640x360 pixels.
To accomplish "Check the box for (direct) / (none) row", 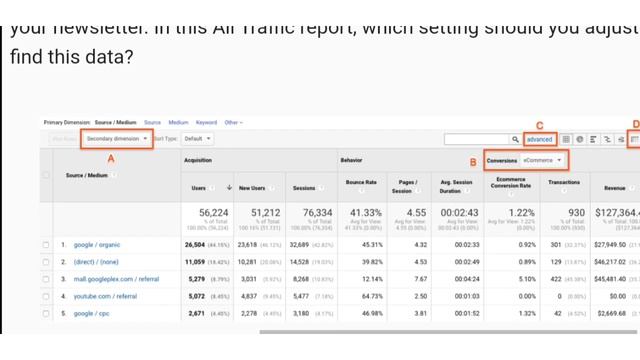I will point(46,262).
